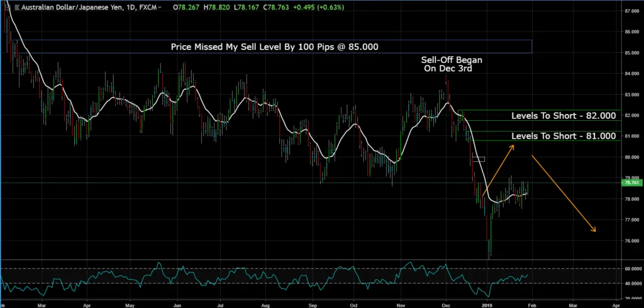
Task: Click the green 78.763 current price tag
Action: coord(631,183)
